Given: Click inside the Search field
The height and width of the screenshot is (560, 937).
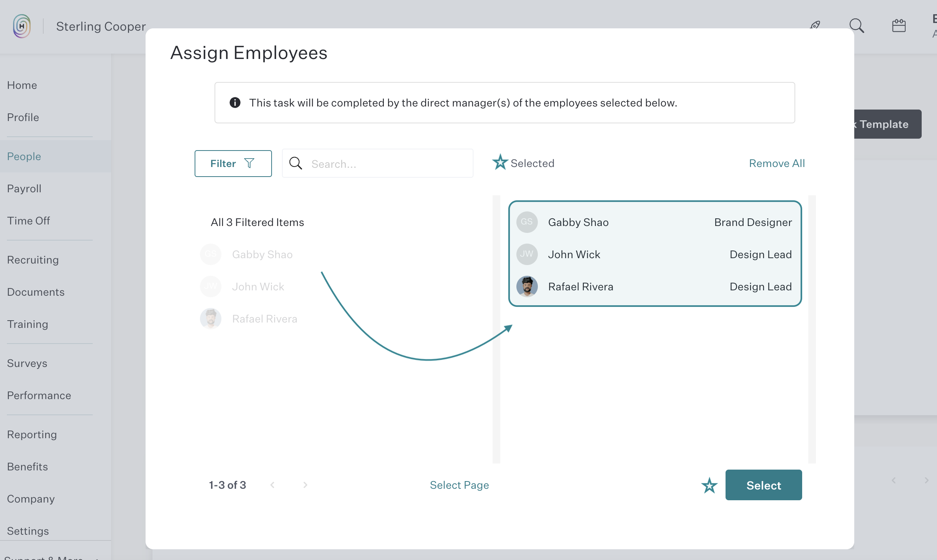Looking at the screenshot, I should point(387,164).
